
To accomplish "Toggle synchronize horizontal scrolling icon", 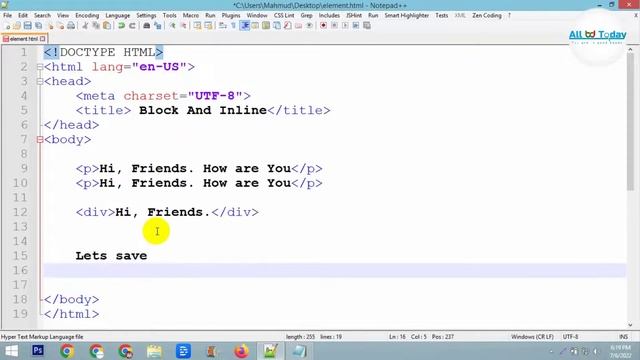I will (x=209, y=26).
